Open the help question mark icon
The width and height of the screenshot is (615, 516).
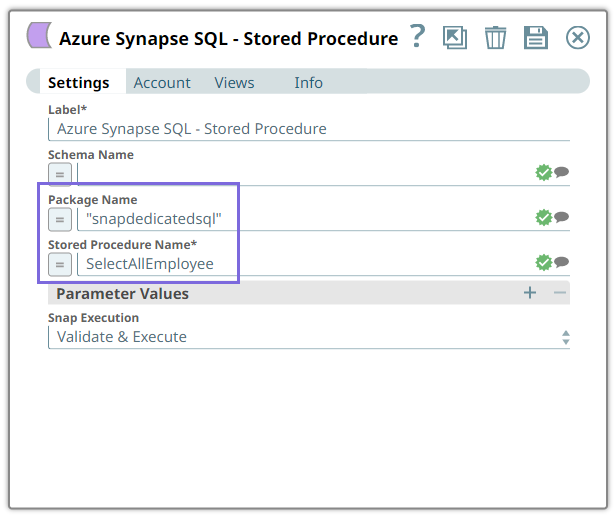coord(417,36)
